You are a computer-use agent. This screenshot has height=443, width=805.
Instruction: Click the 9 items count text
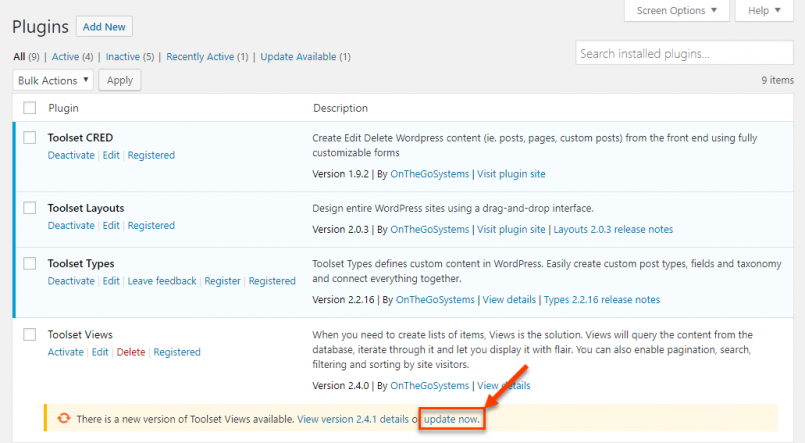point(777,80)
